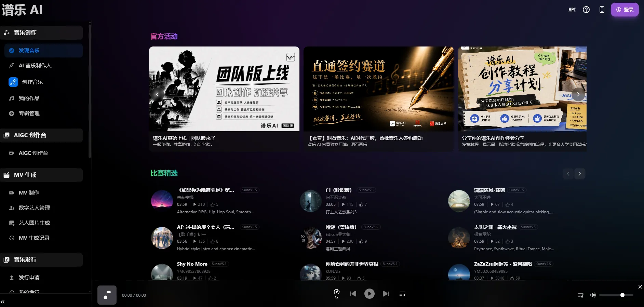Collapse the AIGC 创作台 section header

coord(41,135)
